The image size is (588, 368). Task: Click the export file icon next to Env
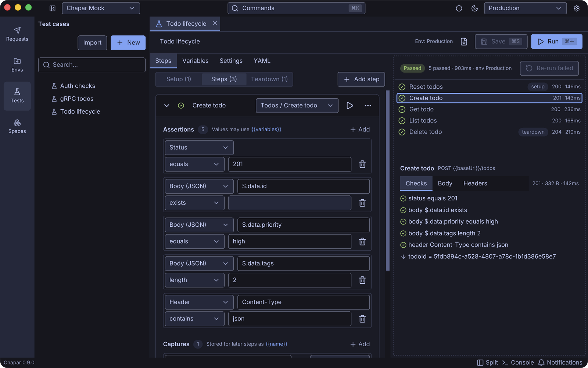pyautogui.click(x=464, y=42)
